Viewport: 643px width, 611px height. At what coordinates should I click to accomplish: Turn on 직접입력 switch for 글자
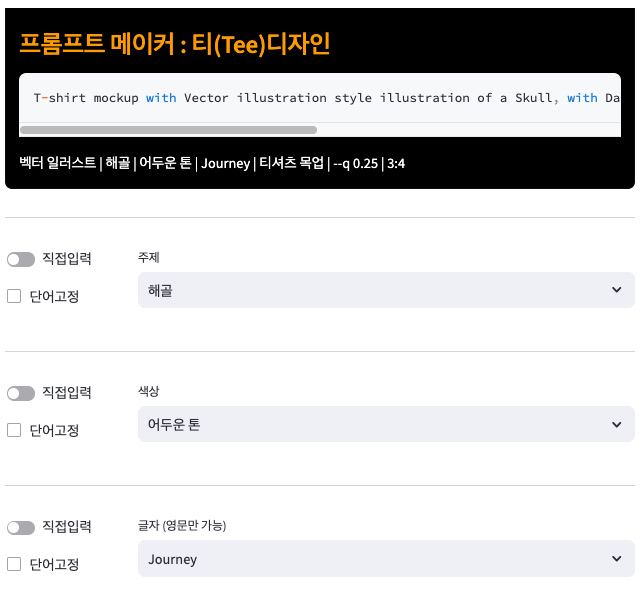tap(20, 527)
